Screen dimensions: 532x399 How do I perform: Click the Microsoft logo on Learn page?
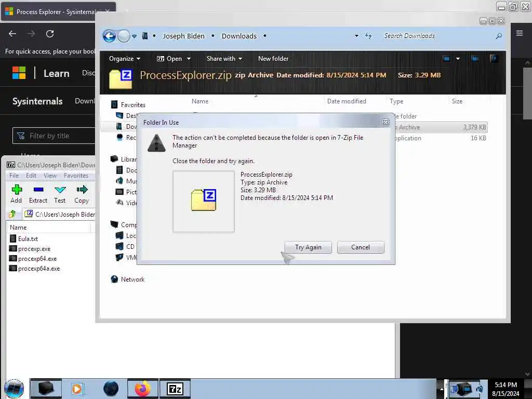pyautogui.click(x=19, y=73)
